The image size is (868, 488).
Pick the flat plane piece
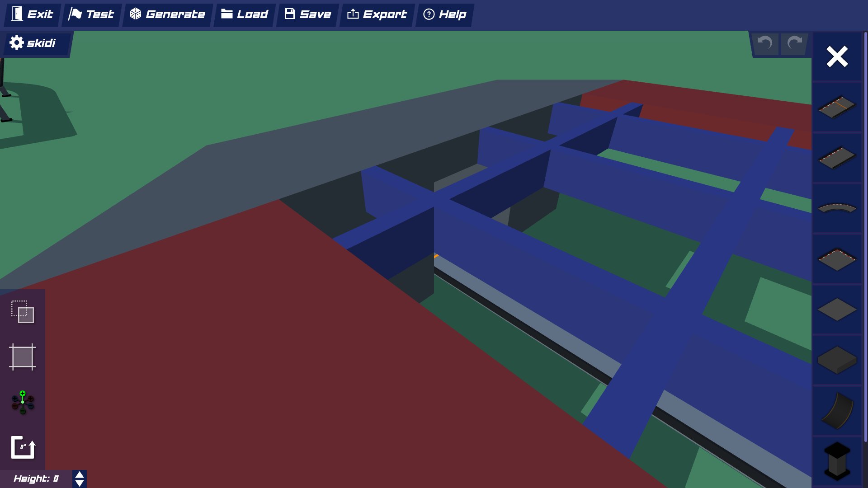click(x=837, y=310)
